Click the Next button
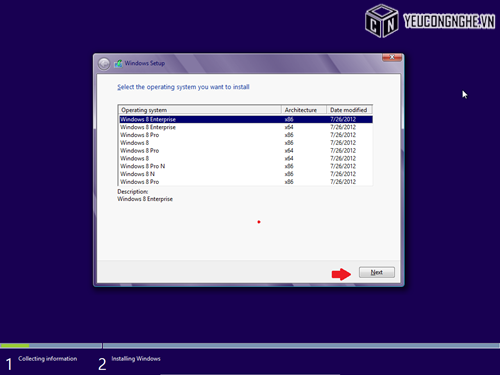Viewport: 500px width, 375px height. [x=377, y=272]
